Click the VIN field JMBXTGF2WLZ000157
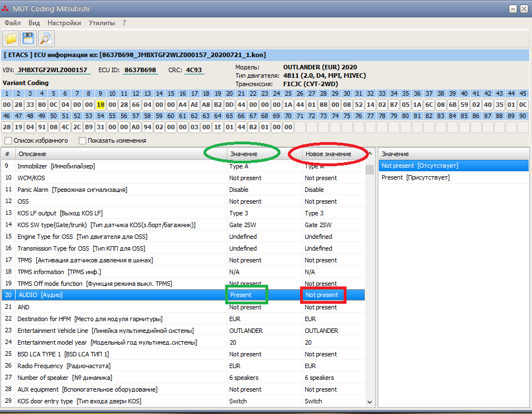This screenshot has width=532, height=414. (53, 70)
